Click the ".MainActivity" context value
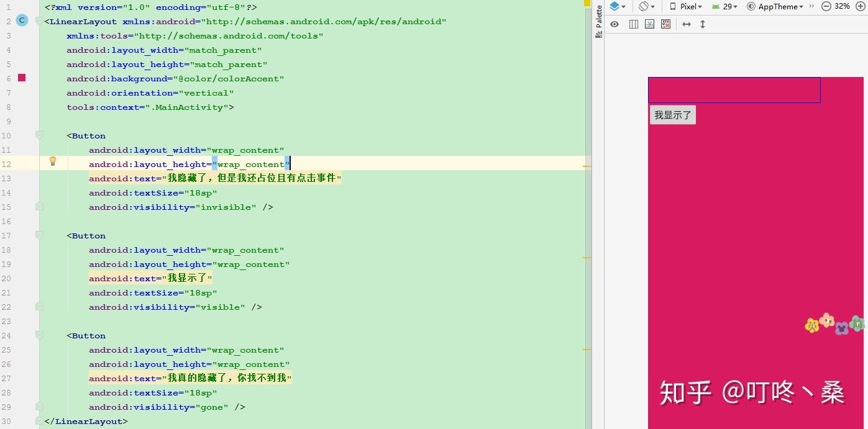This screenshot has height=429, width=868. coord(187,107)
